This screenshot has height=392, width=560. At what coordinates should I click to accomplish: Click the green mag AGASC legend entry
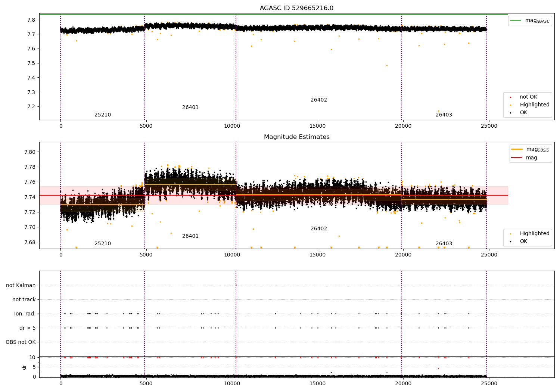(x=530, y=21)
